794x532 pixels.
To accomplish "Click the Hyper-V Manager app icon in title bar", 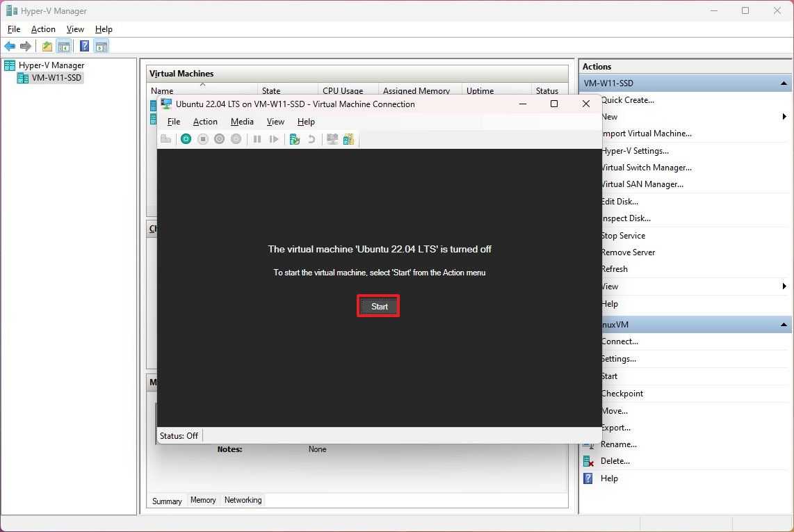I will (12, 10).
